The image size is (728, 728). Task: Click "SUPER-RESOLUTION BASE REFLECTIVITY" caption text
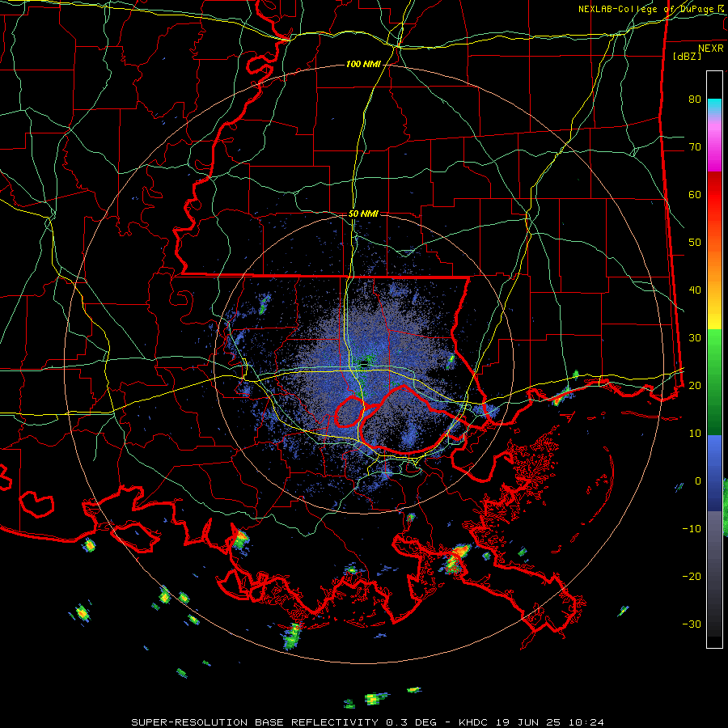point(255,722)
